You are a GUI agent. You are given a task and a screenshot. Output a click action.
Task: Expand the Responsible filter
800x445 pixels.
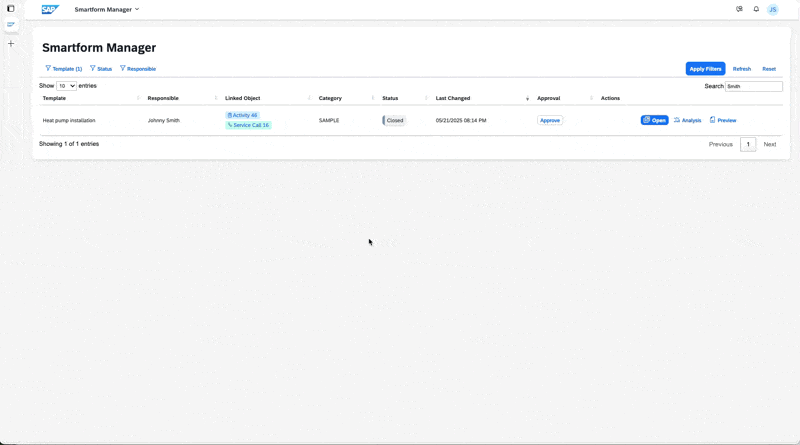138,69
